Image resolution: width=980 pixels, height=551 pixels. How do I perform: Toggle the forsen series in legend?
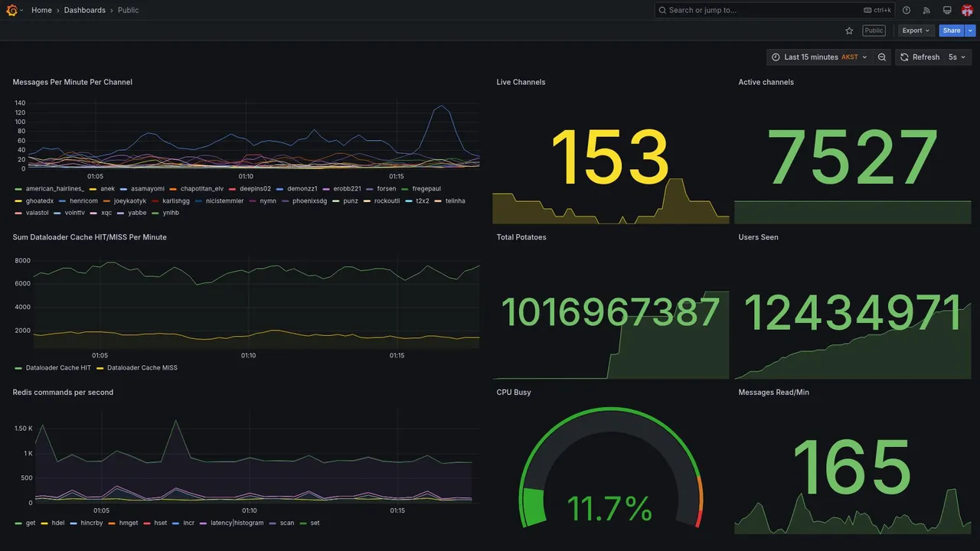coord(387,188)
